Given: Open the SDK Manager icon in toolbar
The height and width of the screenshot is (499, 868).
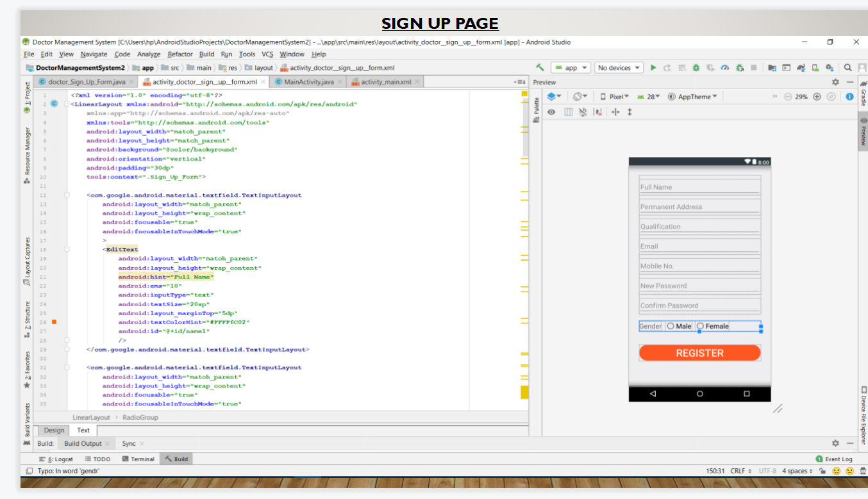Looking at the screenshot, I should [829, 67].
